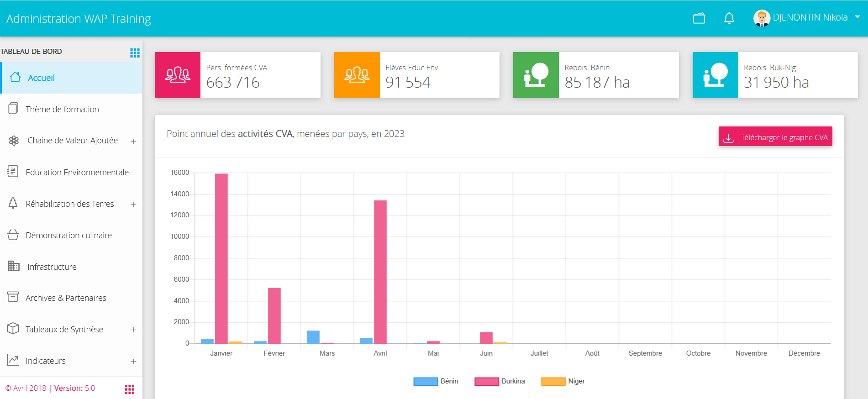The width and height of the screenshot is (868, 399).
Task: Click the pink Pers. formées CVA icon
Action: pos(178,75)
